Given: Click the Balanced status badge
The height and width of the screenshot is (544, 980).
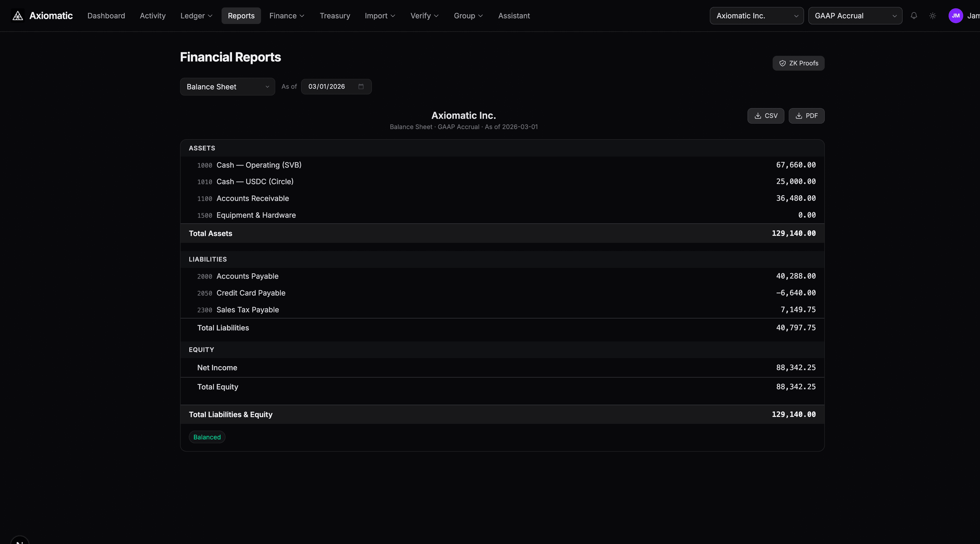Looking at the screenshot, I should (x=207, y=437).
